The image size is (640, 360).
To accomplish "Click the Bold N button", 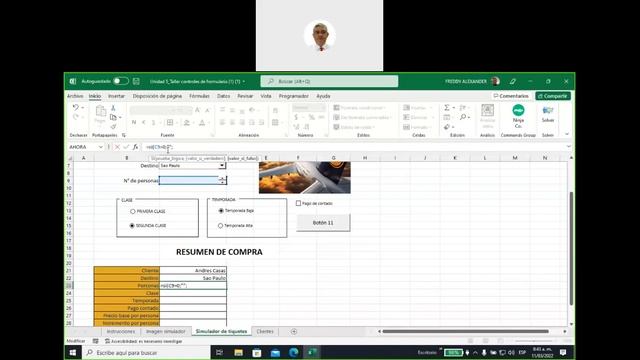I will point(134,122).
